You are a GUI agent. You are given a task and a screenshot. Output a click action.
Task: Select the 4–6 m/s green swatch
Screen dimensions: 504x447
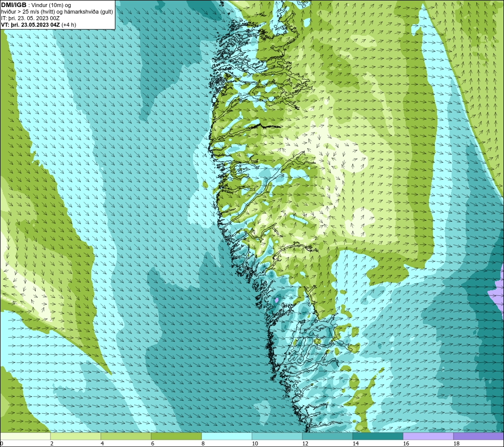coord(126,436)
